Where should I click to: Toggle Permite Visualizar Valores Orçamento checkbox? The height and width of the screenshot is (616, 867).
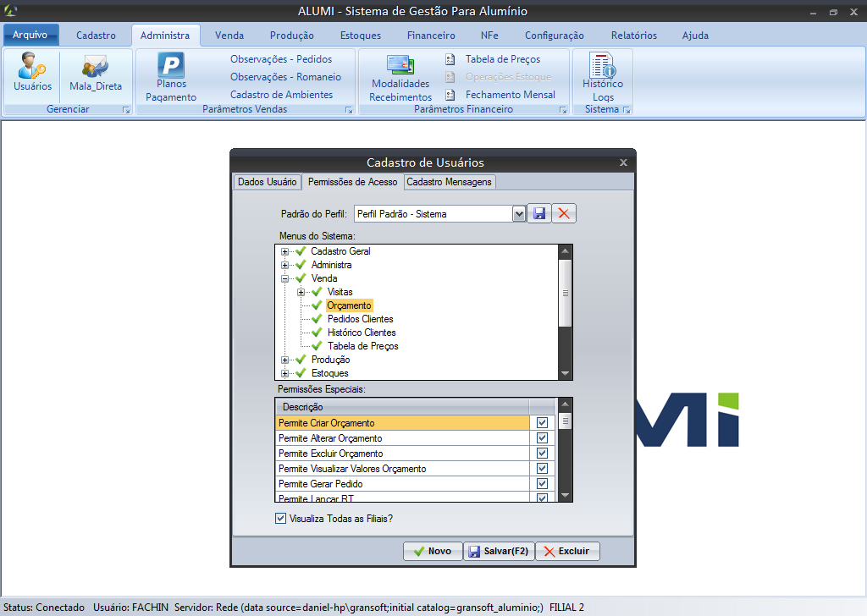coord(543,469)
